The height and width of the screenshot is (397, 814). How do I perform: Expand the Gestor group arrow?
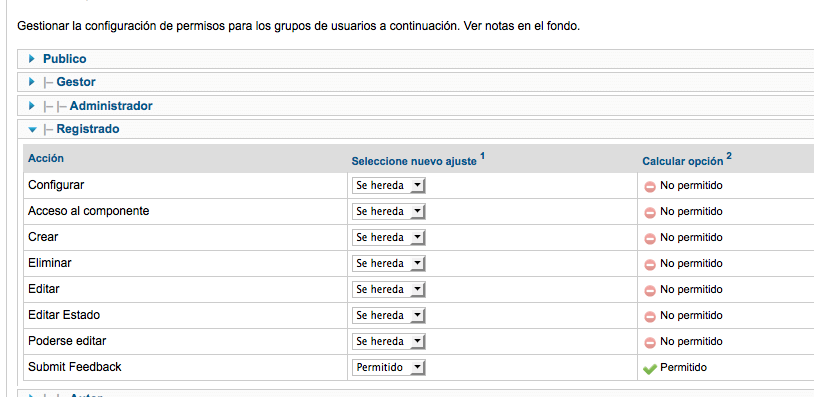(33, 81)
